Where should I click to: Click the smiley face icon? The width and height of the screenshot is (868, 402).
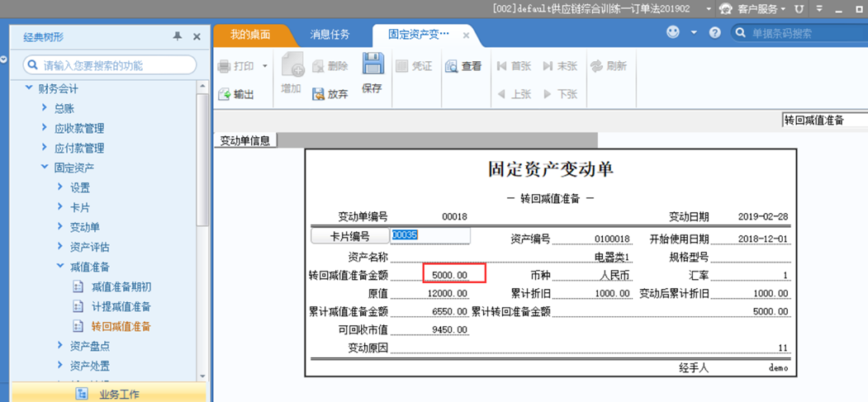point(672,33)
